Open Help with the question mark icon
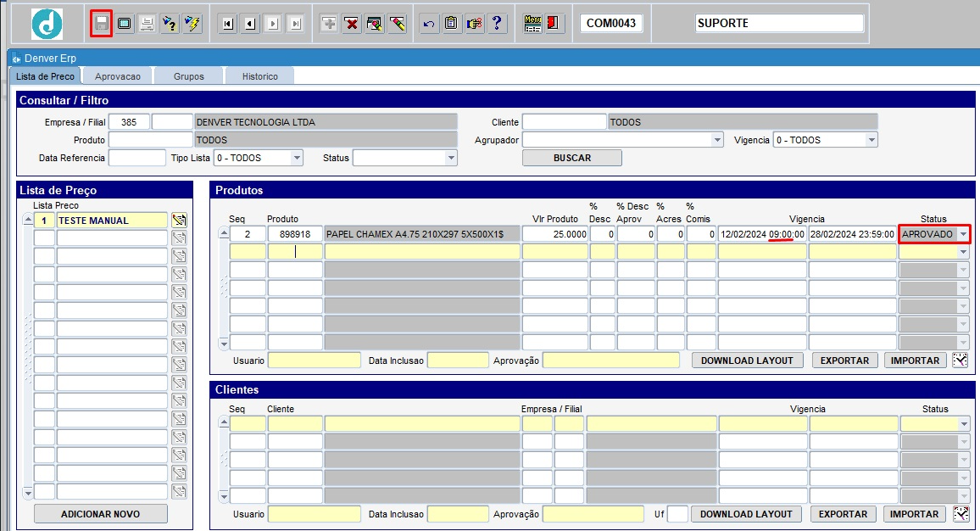The height and width of the screenshot is (531, 980). coord(497,24)
